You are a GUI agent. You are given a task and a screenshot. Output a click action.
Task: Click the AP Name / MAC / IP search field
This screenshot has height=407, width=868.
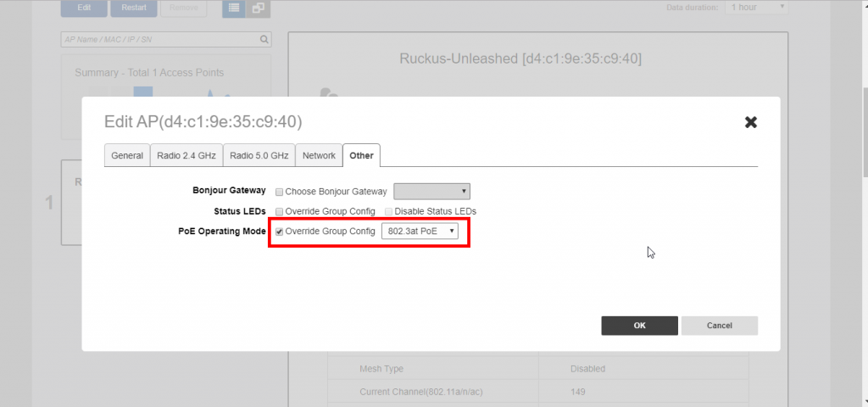pos(159,40)
